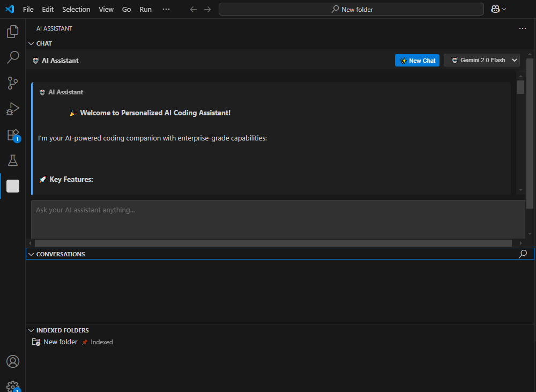Click the AI Assistant panel more actions ellipsis
This screenshot has height=392, width=536.
(x=523, y=28)
